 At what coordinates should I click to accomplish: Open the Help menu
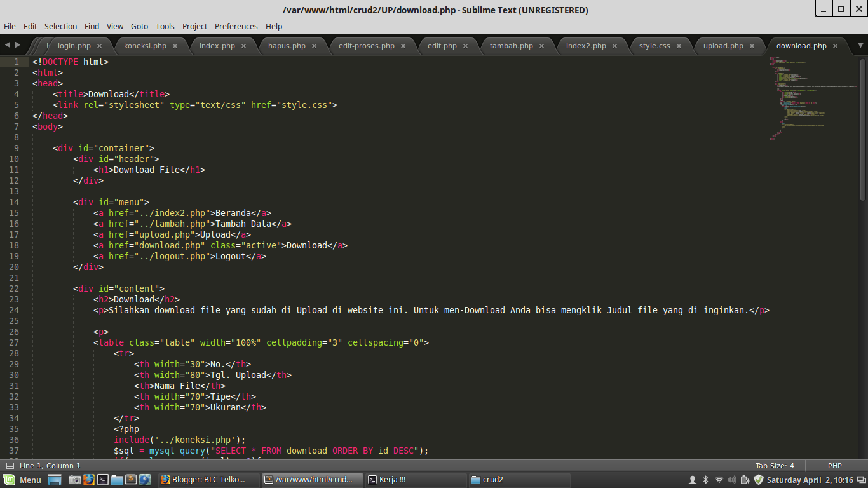(x=274, y=26)
